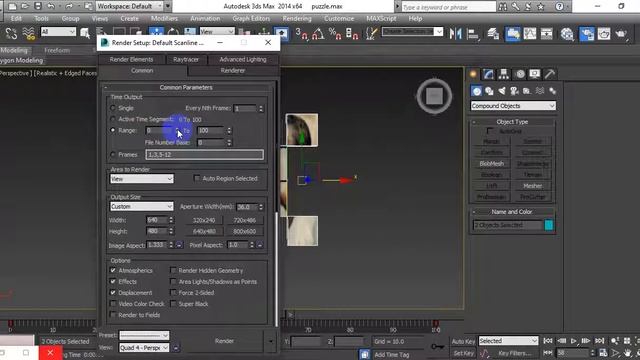Open the Display command panel tab
The width and height of the screenshot is (640, 360).
pyautogui.click(x=535, y=74)
